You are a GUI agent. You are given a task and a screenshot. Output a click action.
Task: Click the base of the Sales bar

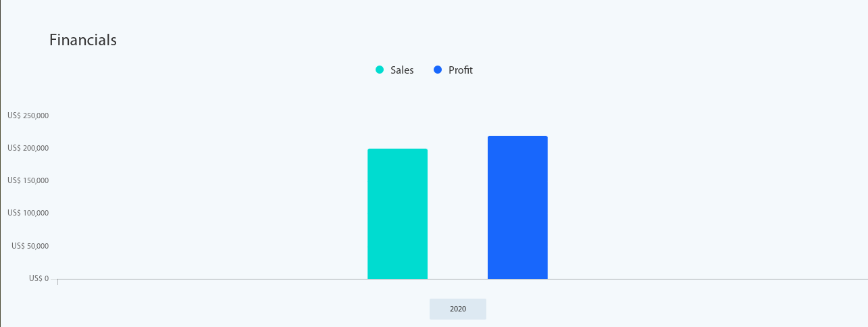point(397,277)
